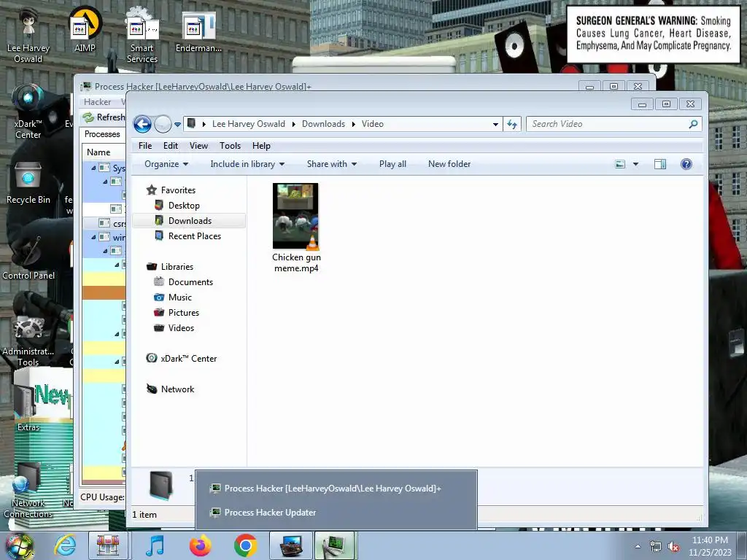
Task: Open Firefox from the taskbar
Action: point(201,545)
